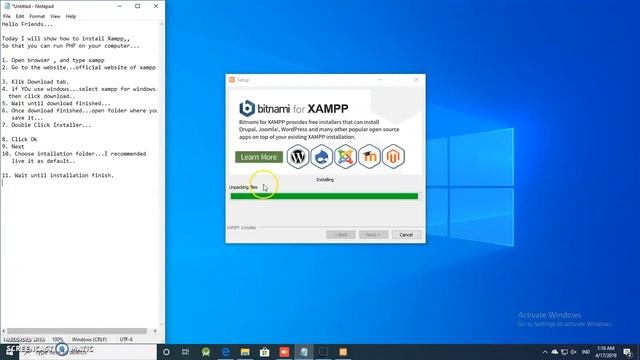Cancel the XAMPP installation
Image resolution: width=640 pixels, height=360 pixels.
point(406,235)
